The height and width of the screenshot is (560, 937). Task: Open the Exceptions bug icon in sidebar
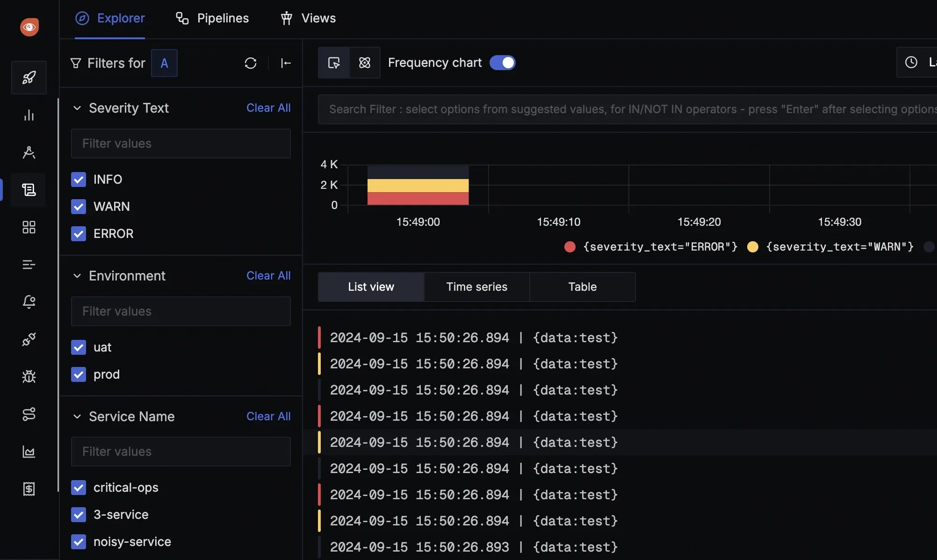[29, 377]
